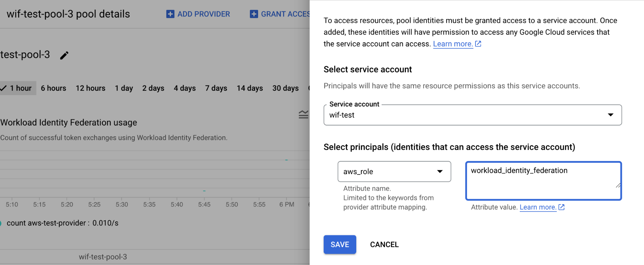Open the chart legend toggle icon
Image resolution: width=644 pixels, height=265 pixels.
(303, 114)
